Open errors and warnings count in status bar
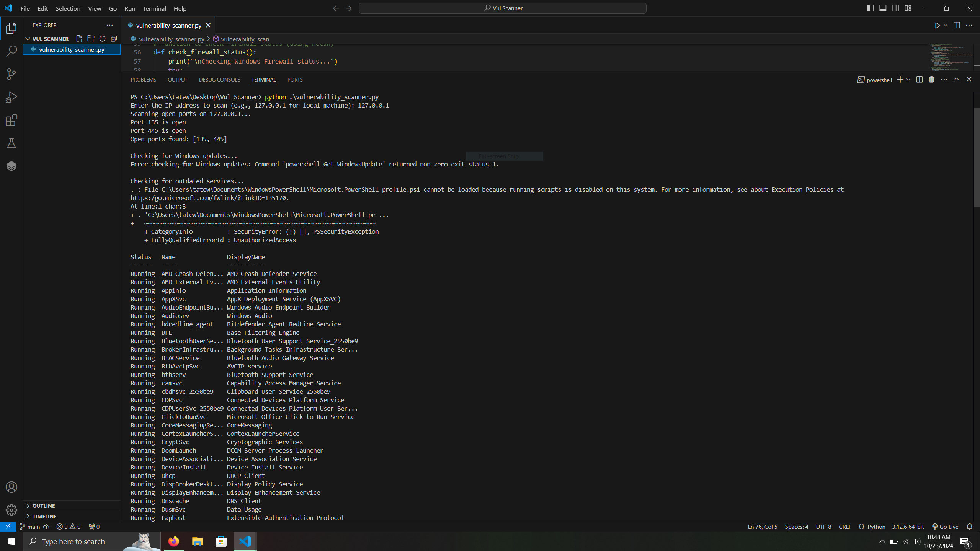The height and width of the screenshot is (551, 980). click(69, 527)
